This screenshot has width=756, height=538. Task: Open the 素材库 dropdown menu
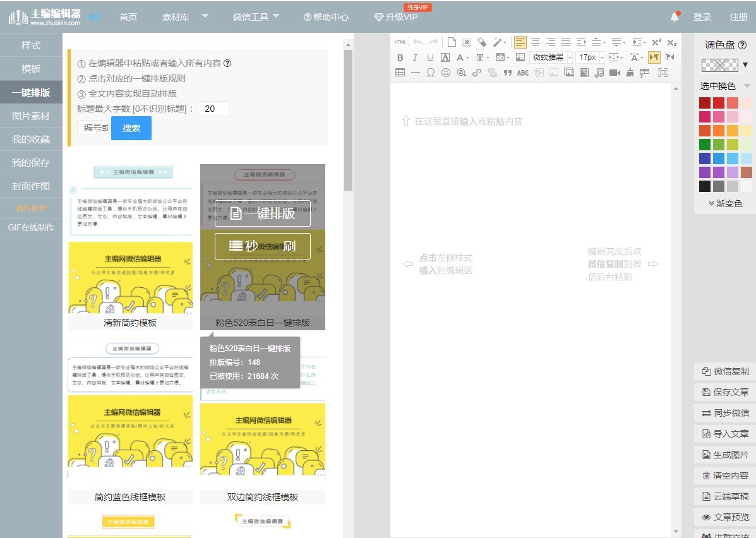pyautogui.click(x=176, y=18)
